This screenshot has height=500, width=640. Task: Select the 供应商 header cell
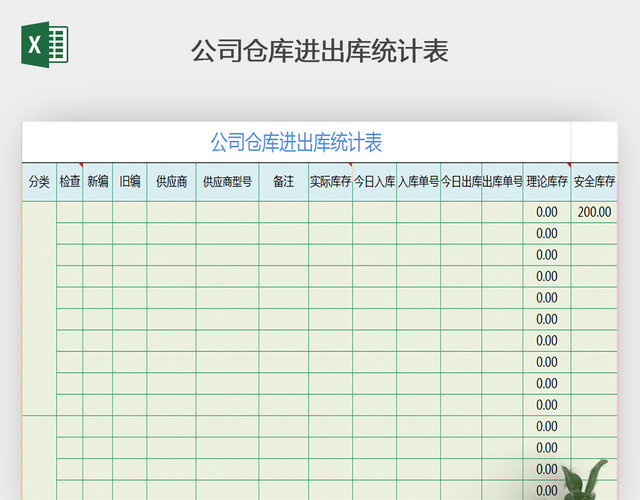pos(171,182)
